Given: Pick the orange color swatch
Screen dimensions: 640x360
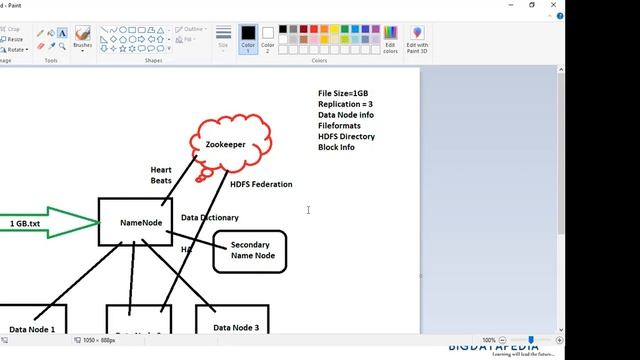Looking at the screenshot, I should [324, 29].
